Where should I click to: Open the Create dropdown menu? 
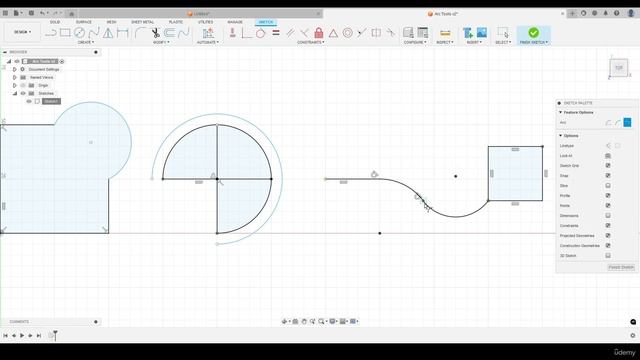(x=86, y=42)
